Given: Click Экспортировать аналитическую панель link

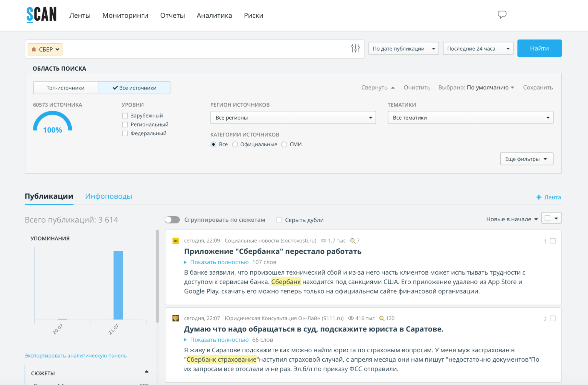Looking at the screenshot, I should point(76,356).
